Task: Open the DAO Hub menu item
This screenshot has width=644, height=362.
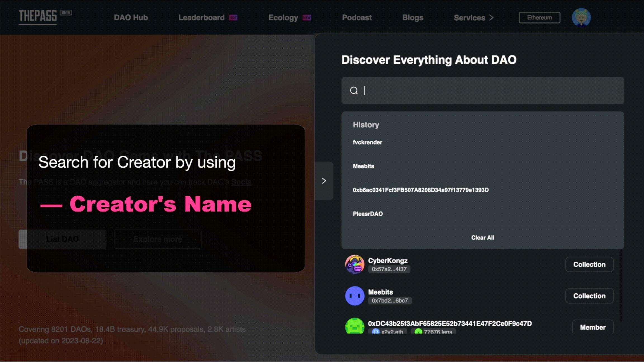Action: point(131,18)
